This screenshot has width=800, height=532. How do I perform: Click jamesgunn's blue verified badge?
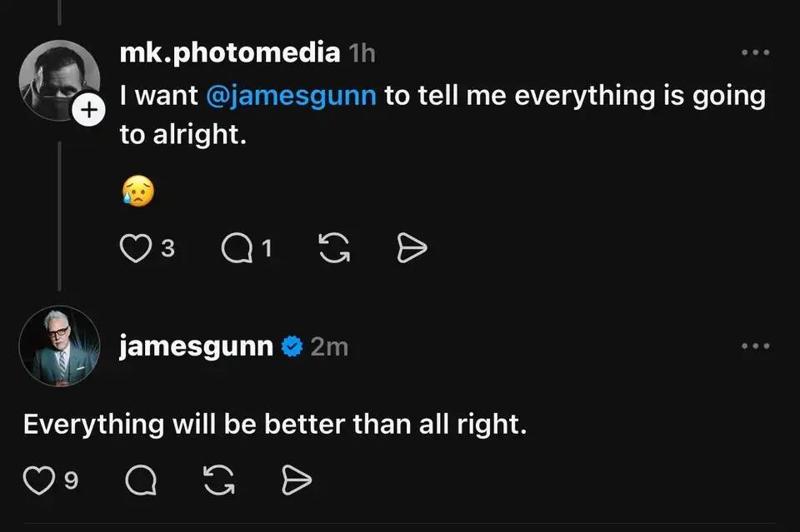tap(291, 347)
